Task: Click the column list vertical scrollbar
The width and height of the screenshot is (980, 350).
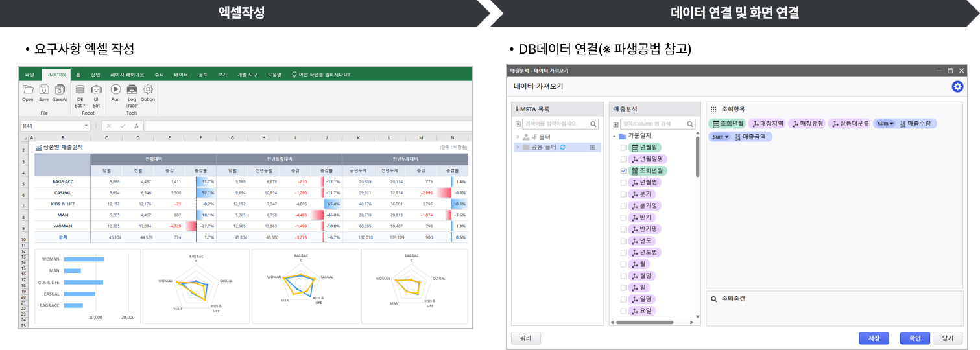Action: click(698, 157)
